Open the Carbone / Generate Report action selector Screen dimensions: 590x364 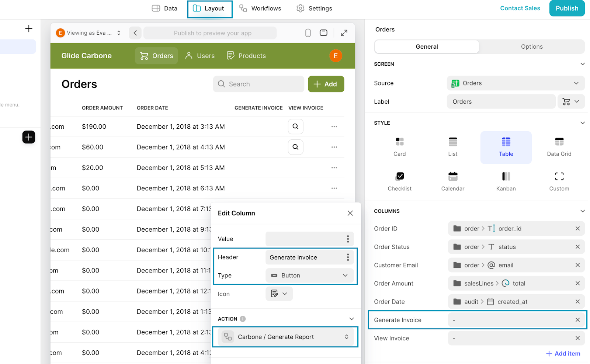tap(285, 337)
